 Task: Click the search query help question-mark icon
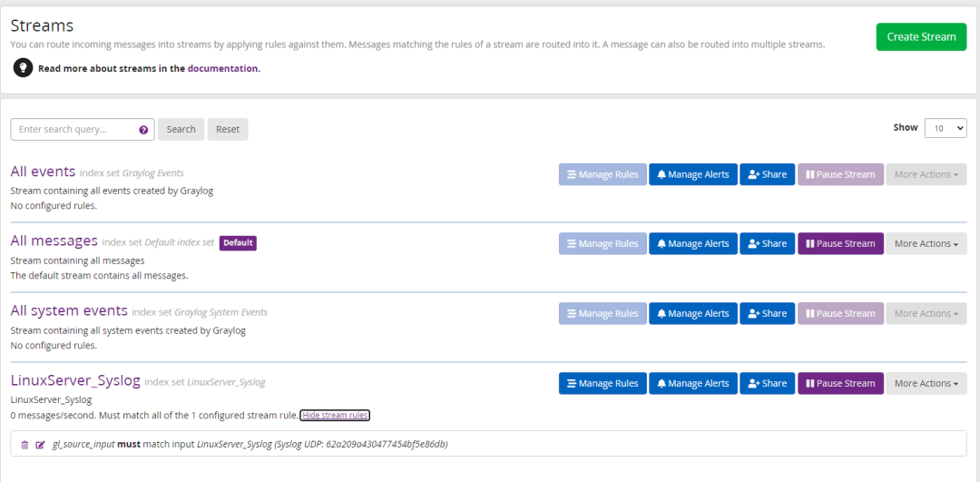pos(143,130)
